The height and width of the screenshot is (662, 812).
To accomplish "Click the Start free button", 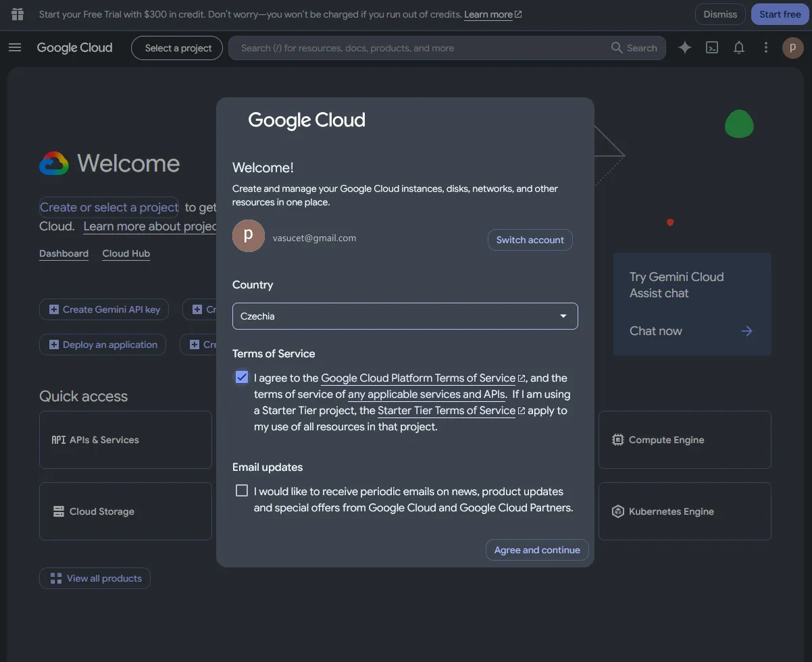I will [x=780, y=14].
